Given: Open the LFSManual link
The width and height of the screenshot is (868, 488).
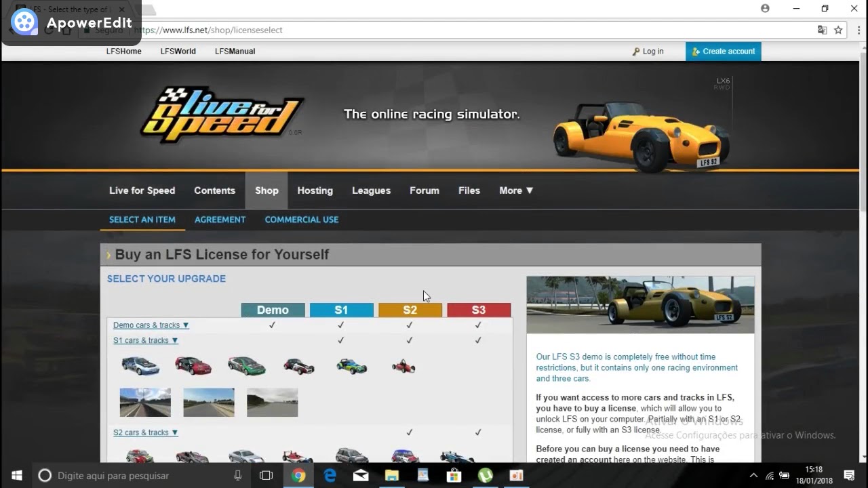Looking at the screenshot, I should pyautogui.click(x=235, y=52).
